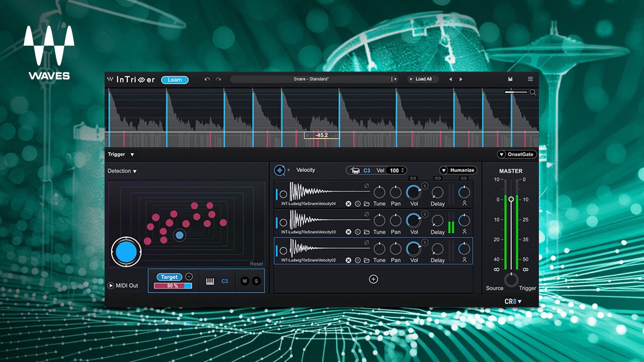Screen dimensions: 644x362
Task: Click the waveform zoom magnifier icon
Action: click(533, 93)
